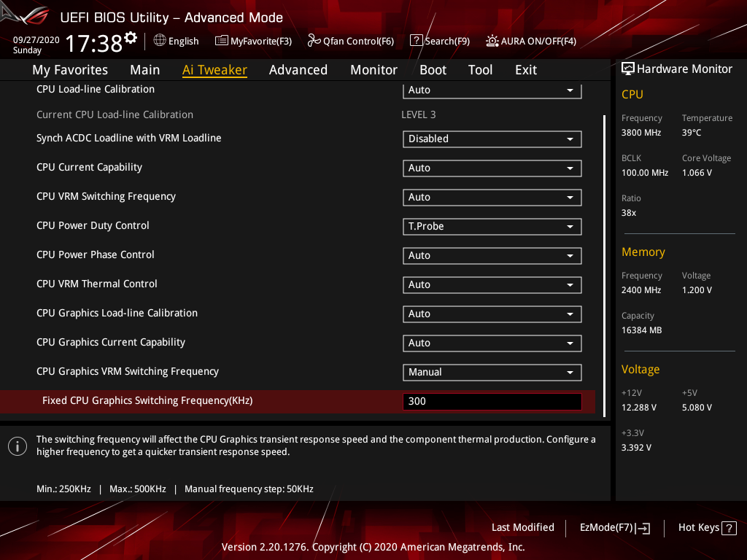Open CPU Graphics VRM Switching Frequency dropdown
This screenshot has width=747, height=560.
click(492, 372)
